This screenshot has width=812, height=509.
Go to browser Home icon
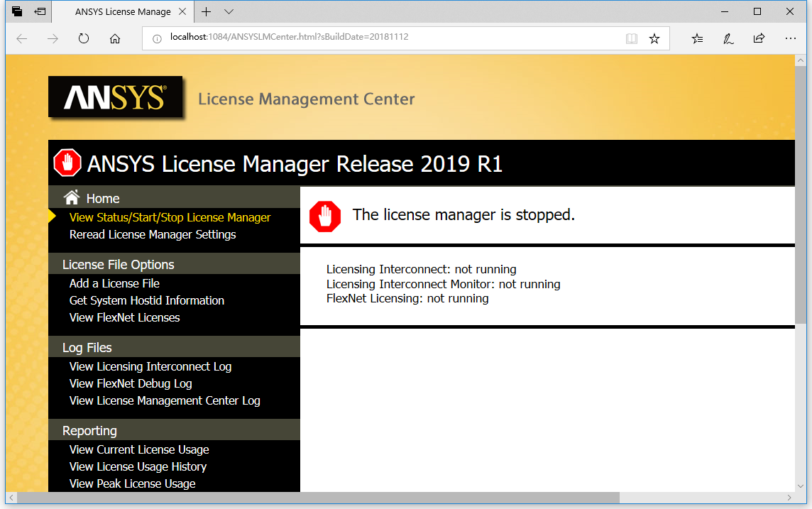pos(115,38)
